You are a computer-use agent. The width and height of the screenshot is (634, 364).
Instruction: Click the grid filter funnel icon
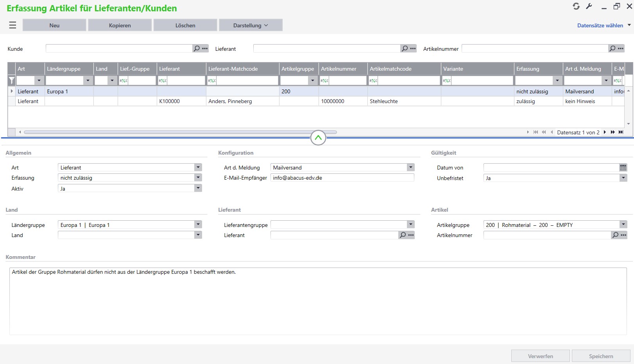pyautogui.click(x=12, y=80)
